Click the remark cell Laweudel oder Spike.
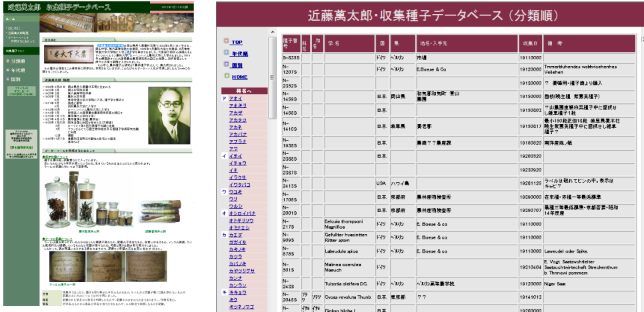Screen dimensions: 644x312 coord(589,251)
